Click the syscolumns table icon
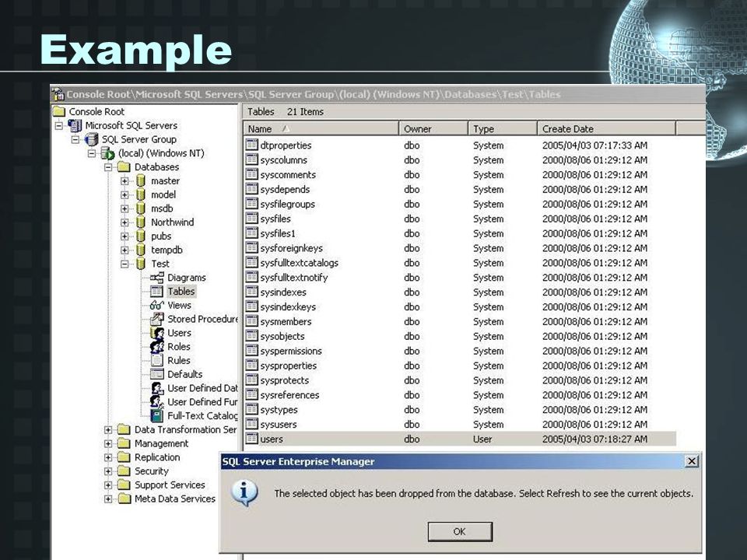This screenshot has width=747, height=560. 252,159
